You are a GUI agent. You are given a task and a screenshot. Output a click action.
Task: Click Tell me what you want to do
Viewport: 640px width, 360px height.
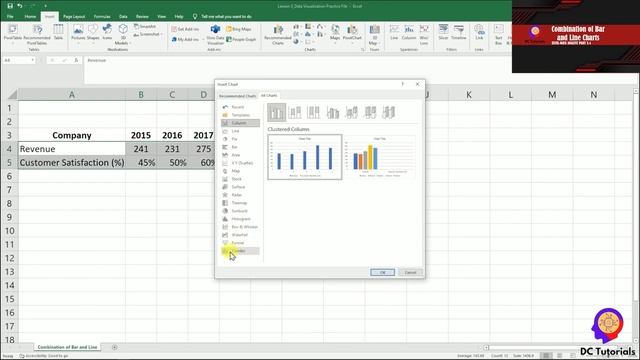[222, 16]
